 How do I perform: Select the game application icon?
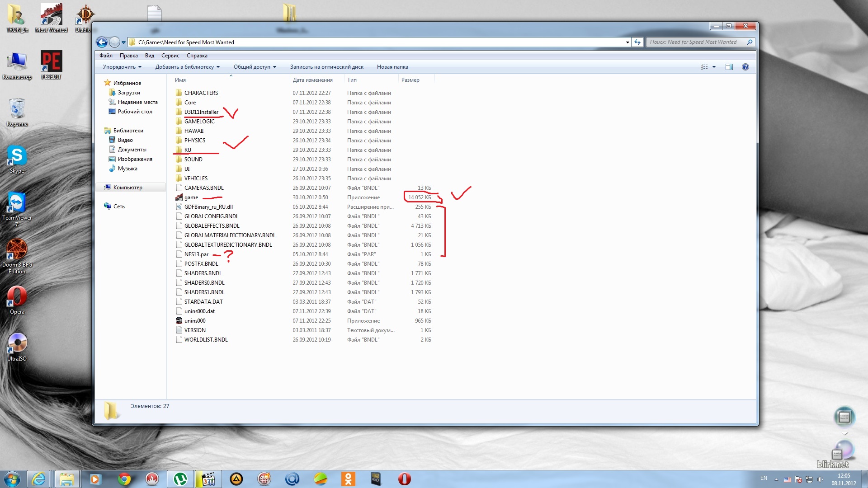(x=179, y=197)
